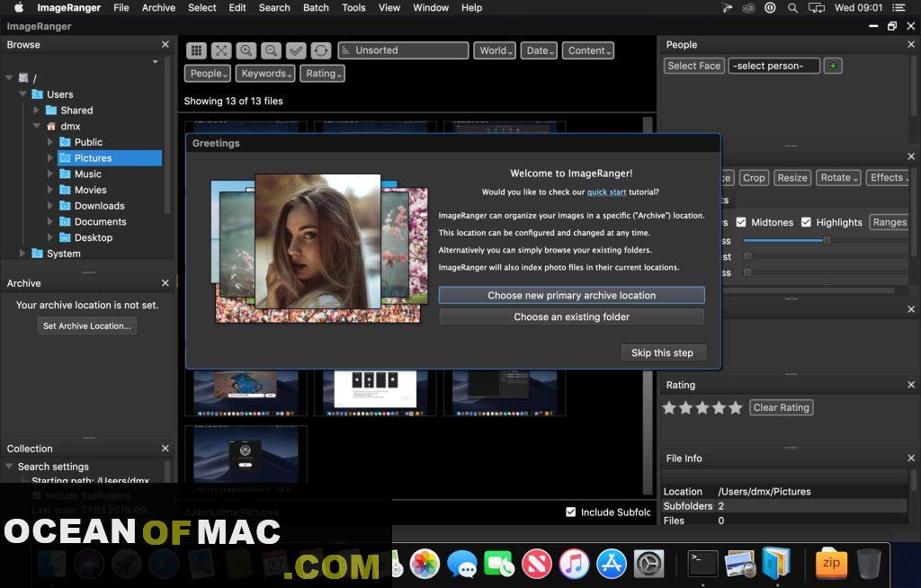Open Spotlight search in menu bar
Screen dimensions: 921x588
[793, 7]
